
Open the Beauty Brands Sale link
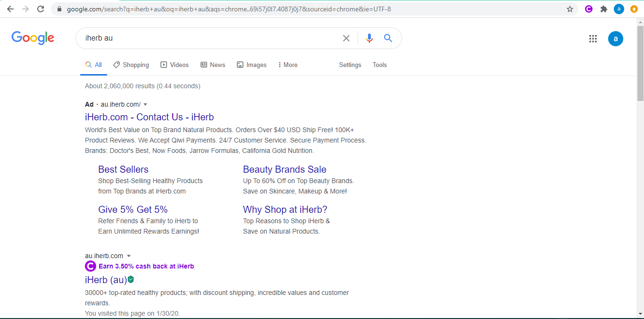tap(284, 169)
